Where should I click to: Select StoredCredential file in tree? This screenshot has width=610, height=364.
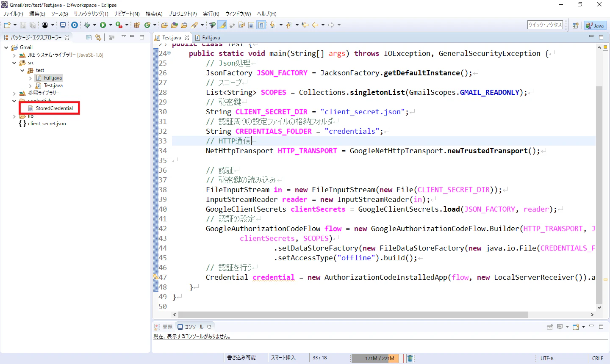[x=50, y=108]
